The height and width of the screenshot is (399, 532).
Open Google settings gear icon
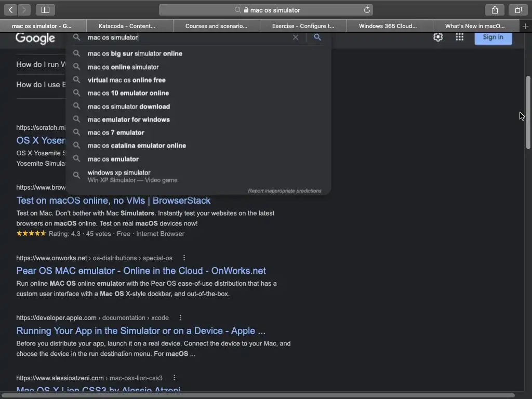coord(438,37)
